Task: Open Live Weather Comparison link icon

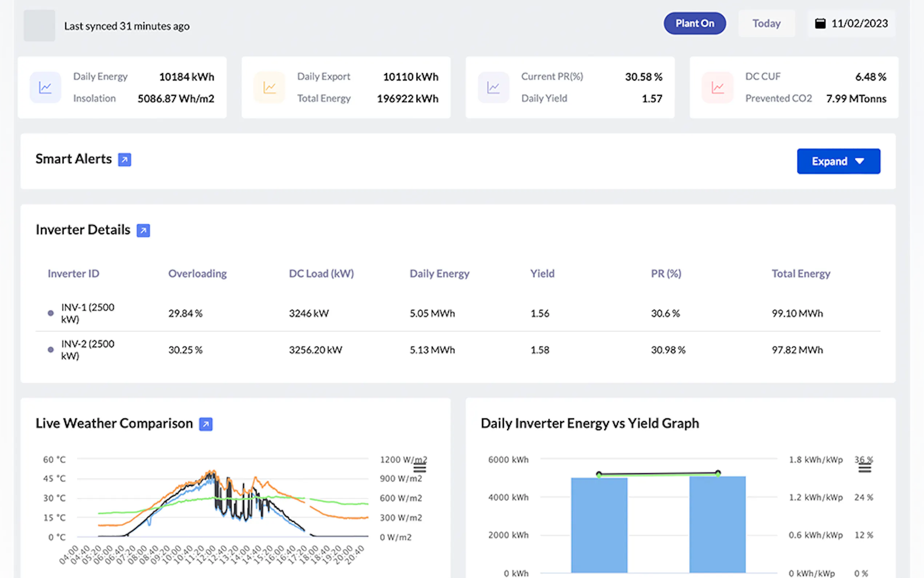Action: 206,424
